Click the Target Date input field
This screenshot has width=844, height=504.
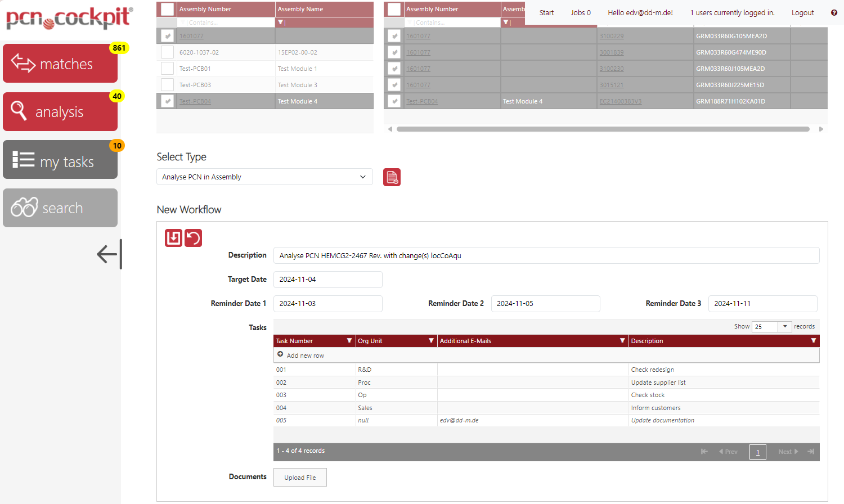point(327,280)
